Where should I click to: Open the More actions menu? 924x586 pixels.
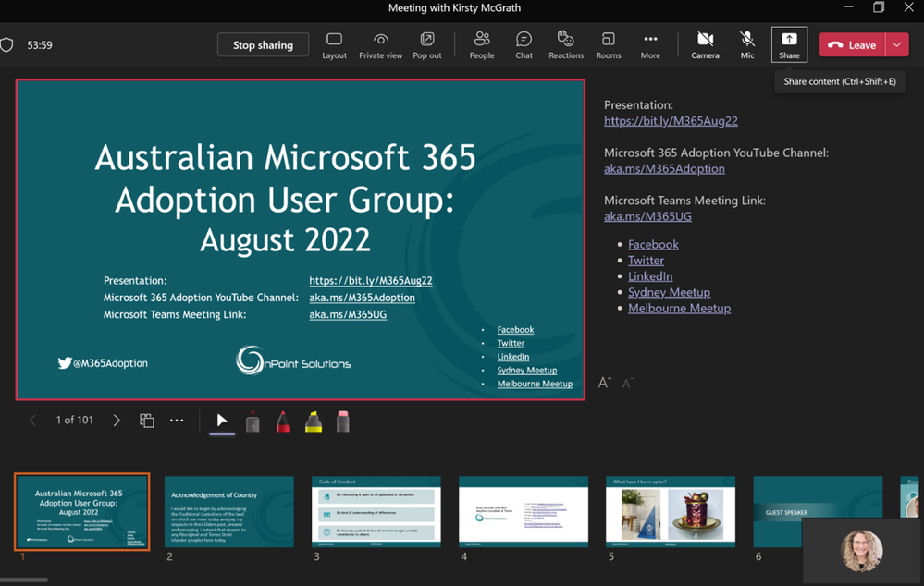650,45
